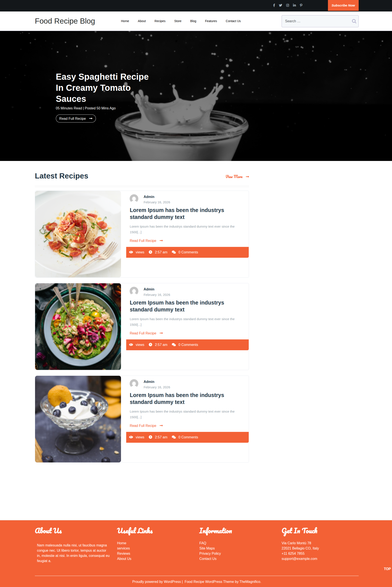Open the Twitter social icon
The image size is (392, 587).
(281, 5)
